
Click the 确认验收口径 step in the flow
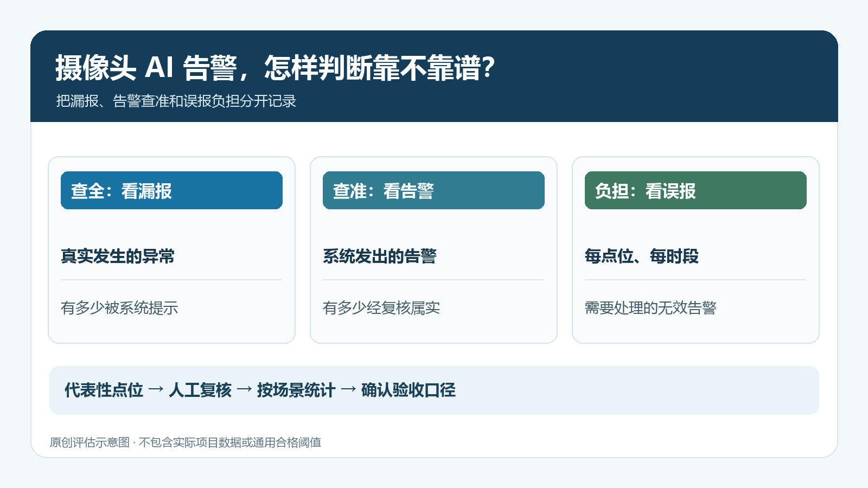(409, 390)
